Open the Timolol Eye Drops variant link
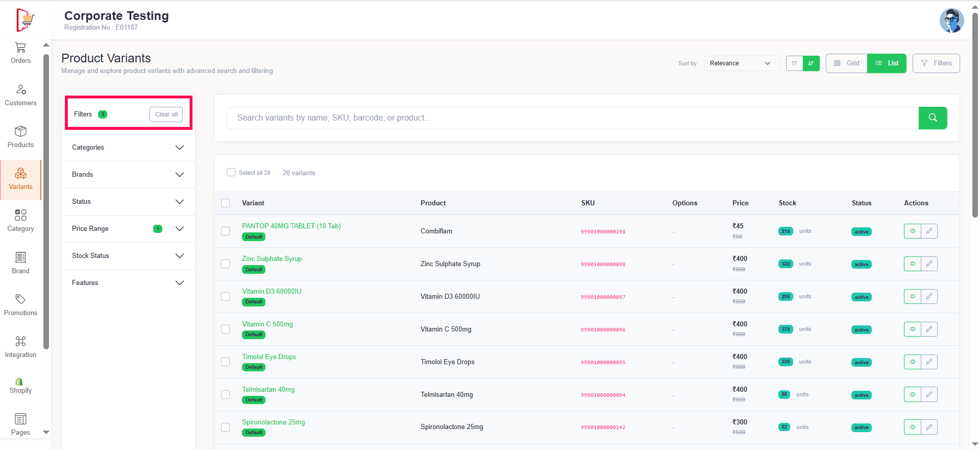The width and height of the screenshot is (980, 450). 269,357
